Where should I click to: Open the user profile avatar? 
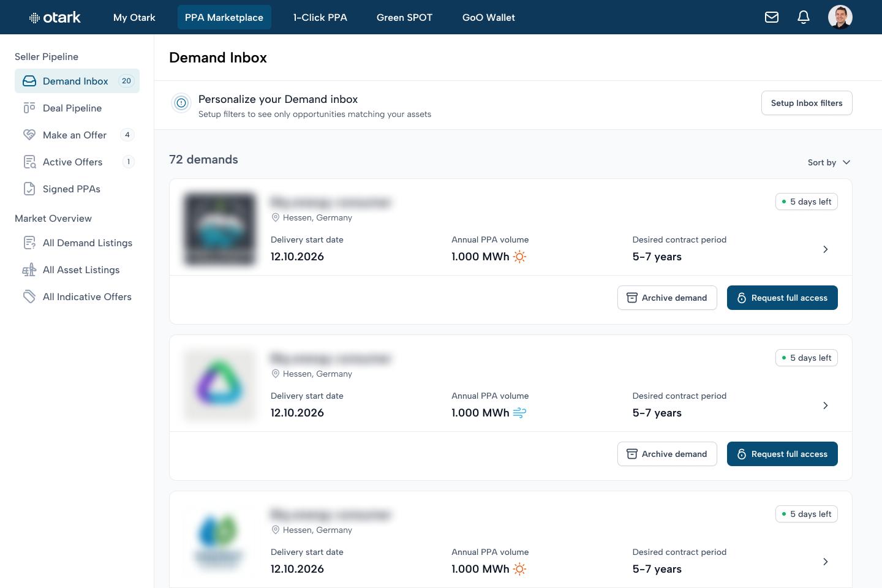840,17
